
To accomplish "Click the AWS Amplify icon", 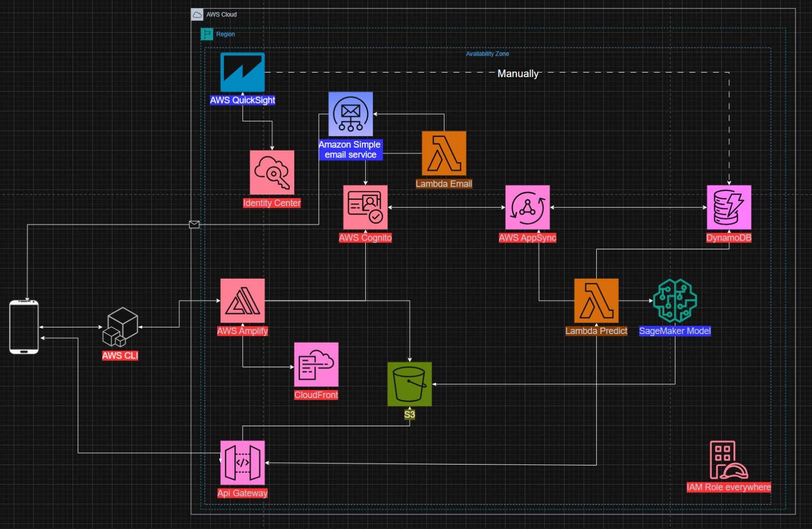I will click(243, 301).
